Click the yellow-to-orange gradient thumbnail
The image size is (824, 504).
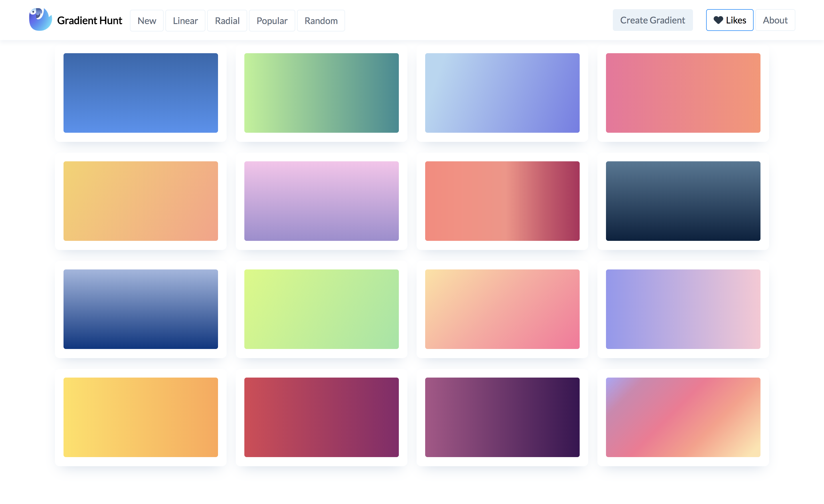(141, 417)
